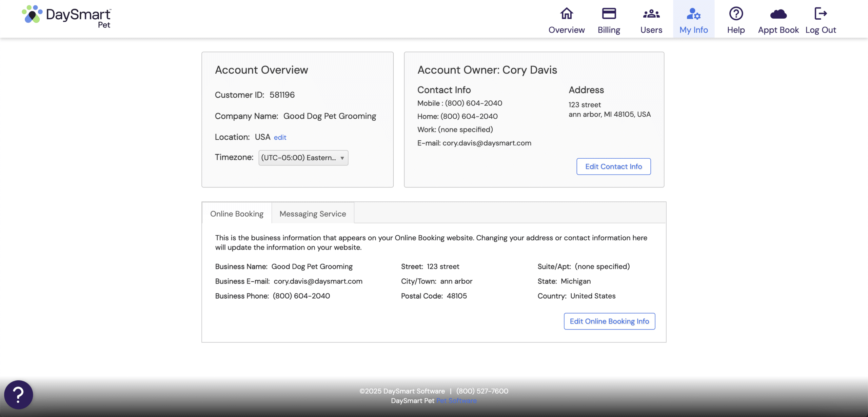Click the DaySmart Pet logo
This screenshot has width=868, height=417.
point(66,16)
